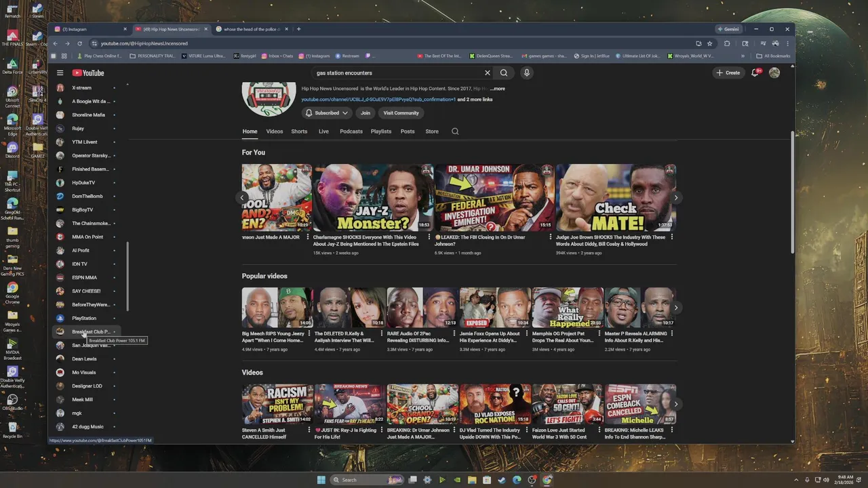868x488 pixels.
Task: Switch to the channel Shorts tab
Action: click(299, 131)
